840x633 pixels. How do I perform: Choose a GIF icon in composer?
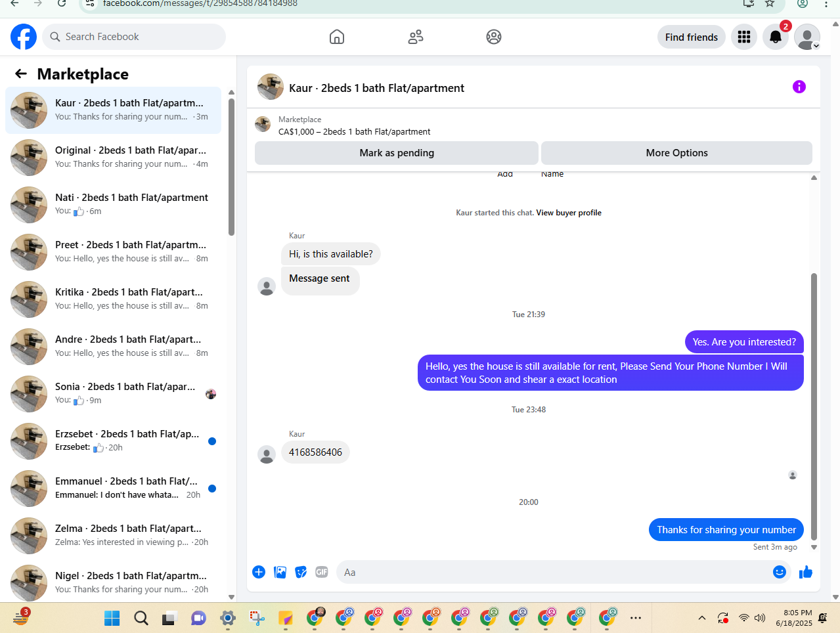click(x=322, y=572)
